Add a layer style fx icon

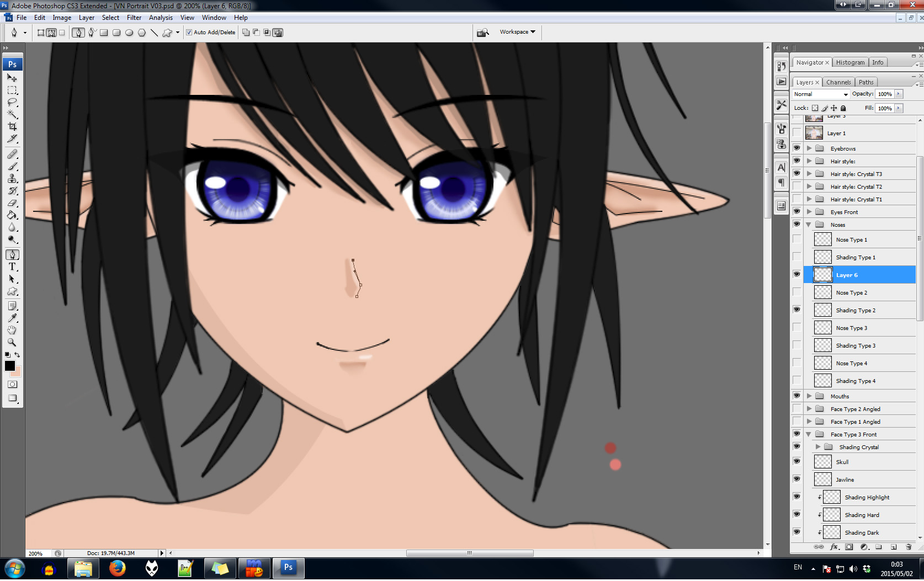(834, 547)
